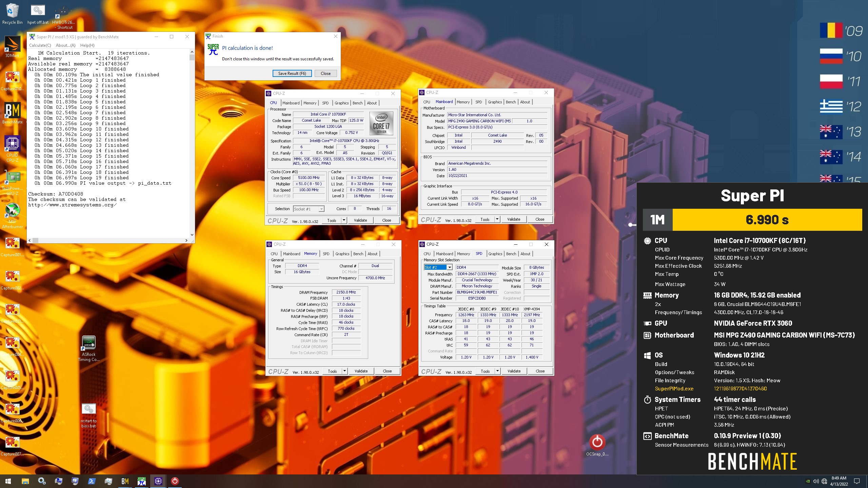Switch to Mainboard tab in CPU window
Viewport: 868px width, 488px height.
(291, 103)
